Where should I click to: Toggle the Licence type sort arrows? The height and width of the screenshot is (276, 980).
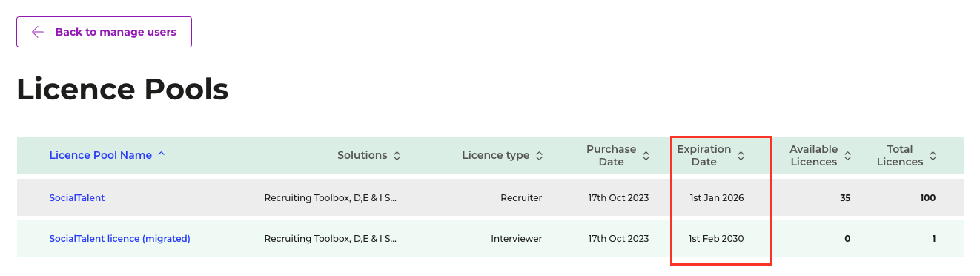click(539, 156)
